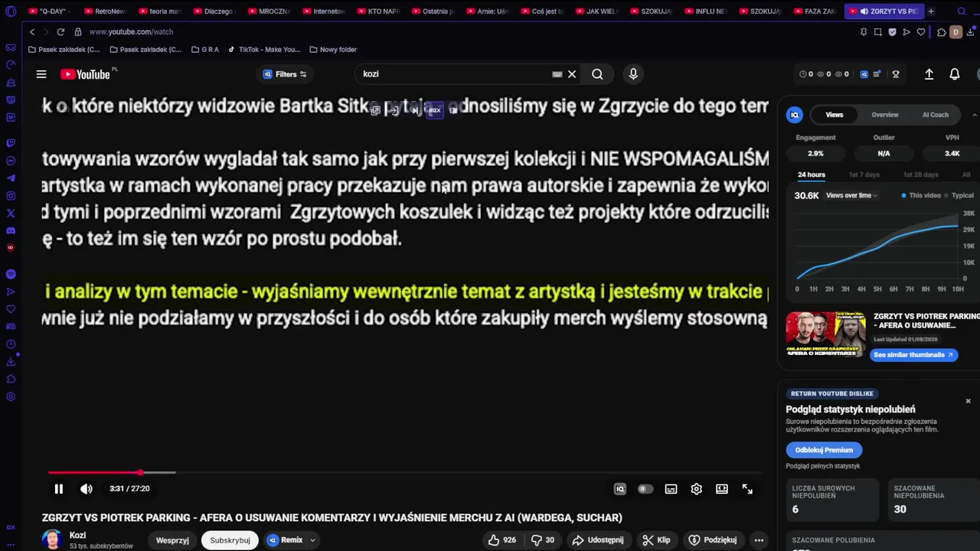Switch to the 'MROCZNA' browser tab
Image resolution: width=980 pixels, height=551 pixels.
point(269,11)
